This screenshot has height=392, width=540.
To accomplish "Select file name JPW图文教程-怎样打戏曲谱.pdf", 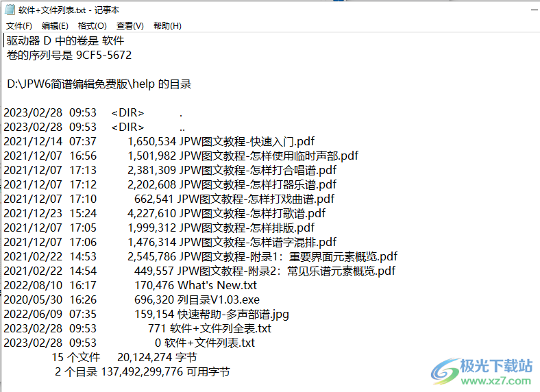I will click(x=256, y=199).
